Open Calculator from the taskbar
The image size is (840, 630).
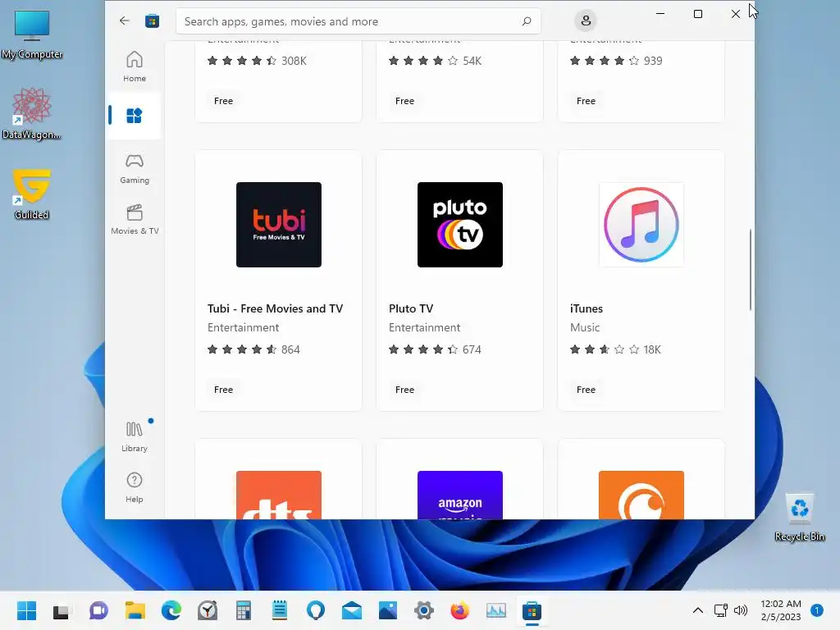coord(243,610)
